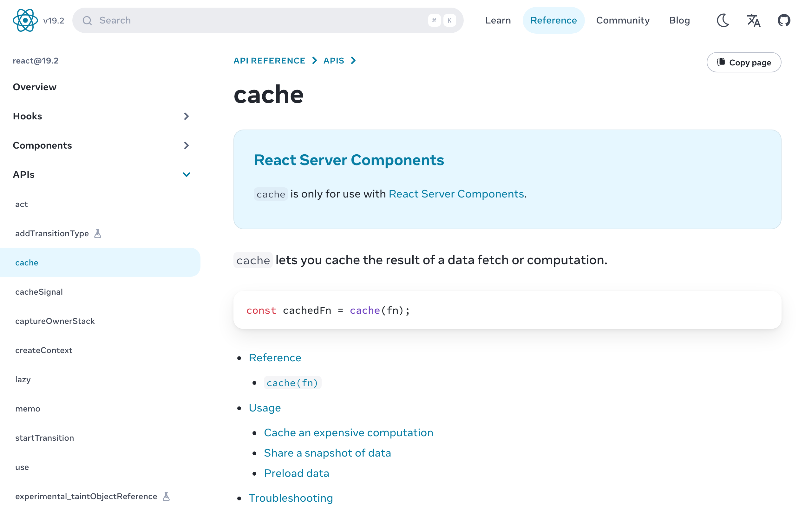Image resolution: width=812 pixels, height=508 pixels.
Task: Click the flask icon beside experimental_taintObjectReference
Action: point(166,496)
